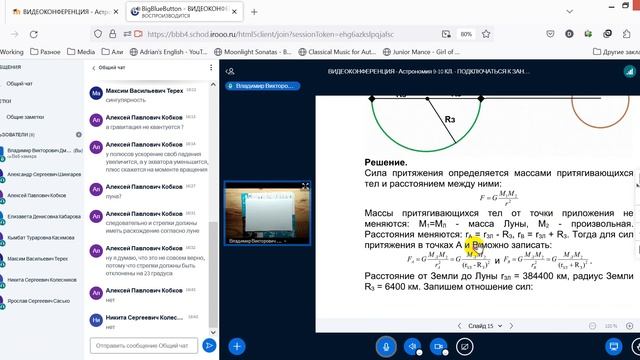Select Максим Васильевич Терех's message сингулярность
This screenshot has height=360, width=640.
[x=126, y=100]
